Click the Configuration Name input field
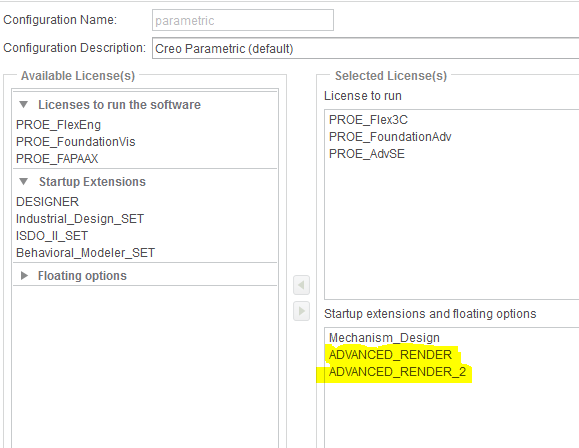Image resolution: width=579 pixels, height=448 pixels. click(x=243, y=20)
